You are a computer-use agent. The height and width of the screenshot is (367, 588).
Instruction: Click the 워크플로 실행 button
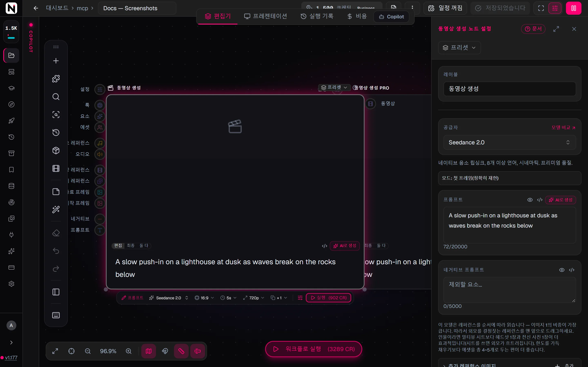pos(313,349)
